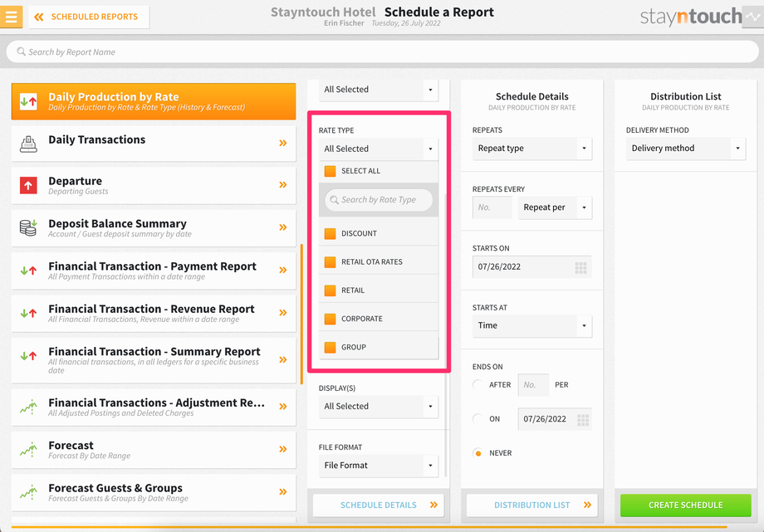Click the chevron on Departure row

point(282,184)
